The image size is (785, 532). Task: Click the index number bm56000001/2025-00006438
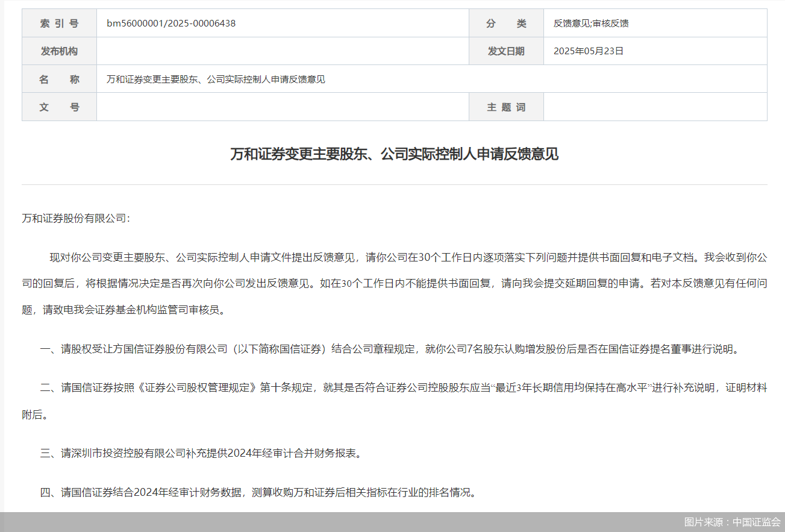pos(171,23)
